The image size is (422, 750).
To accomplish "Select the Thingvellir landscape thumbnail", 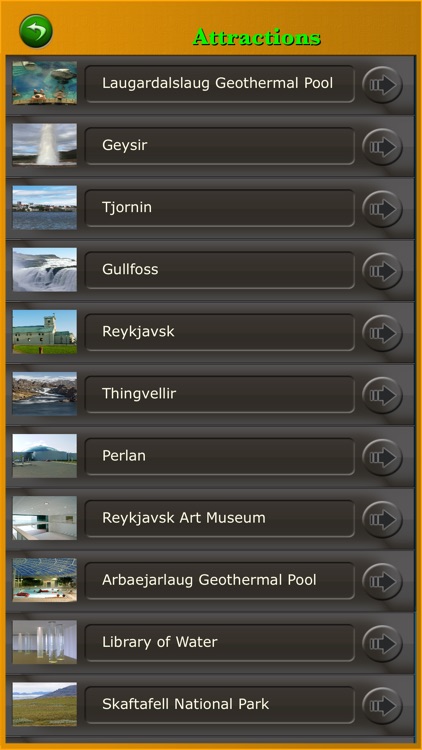I will (x=44, y=394).
